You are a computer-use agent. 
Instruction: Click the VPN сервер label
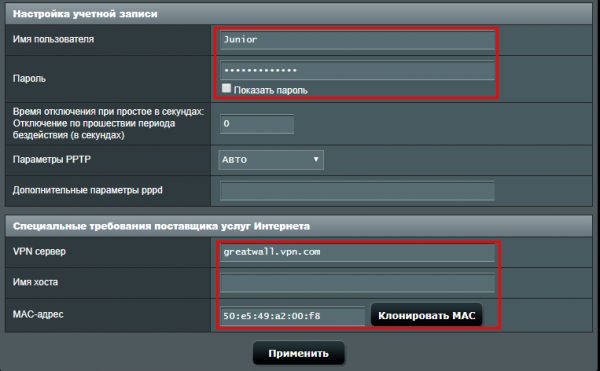tap(39, 252)
